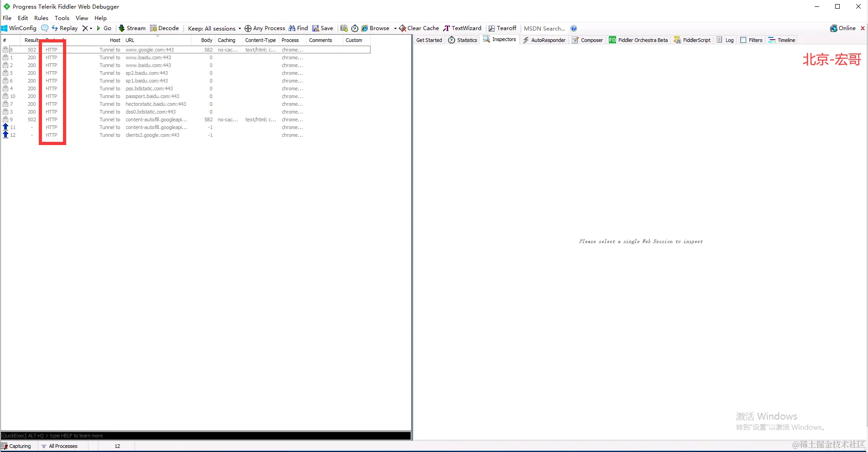Switch to the Statistics tab

tap(463, 40)
